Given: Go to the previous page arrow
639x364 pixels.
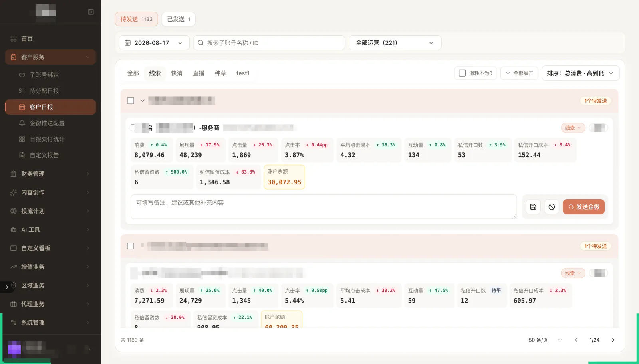Looking at the screenshot, I should [x=576, y=340].
